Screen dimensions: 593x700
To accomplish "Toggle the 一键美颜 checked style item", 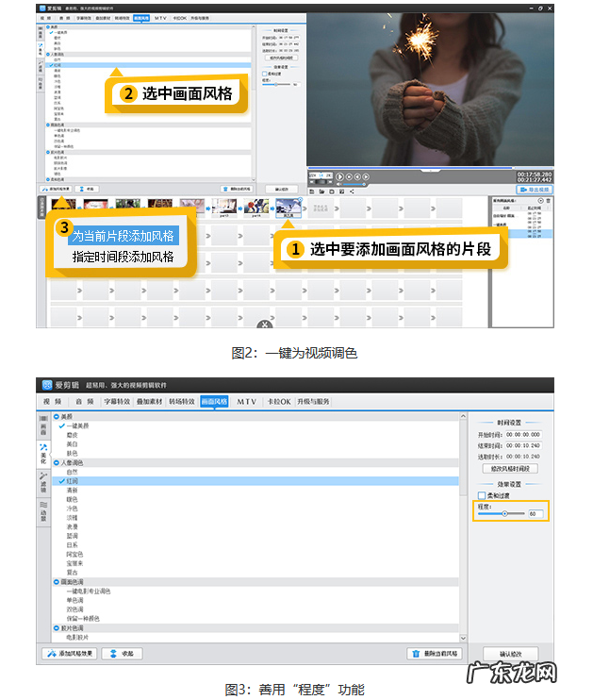I will 62,425.
